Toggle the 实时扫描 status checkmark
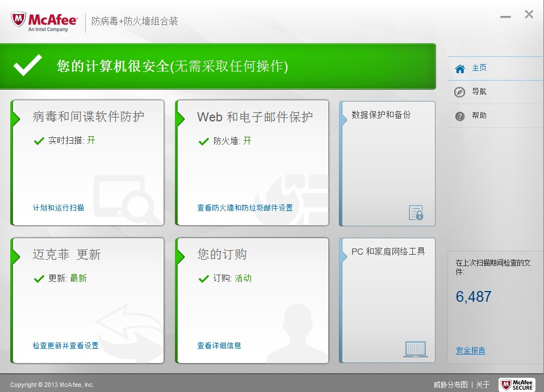 coord(39,141)
